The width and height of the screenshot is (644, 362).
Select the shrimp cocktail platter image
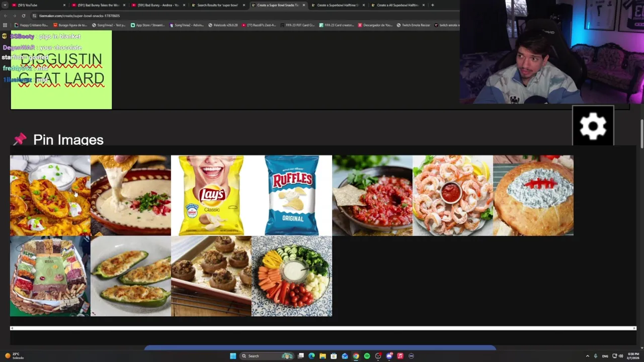pyautogui.click(x=453, y=196)
